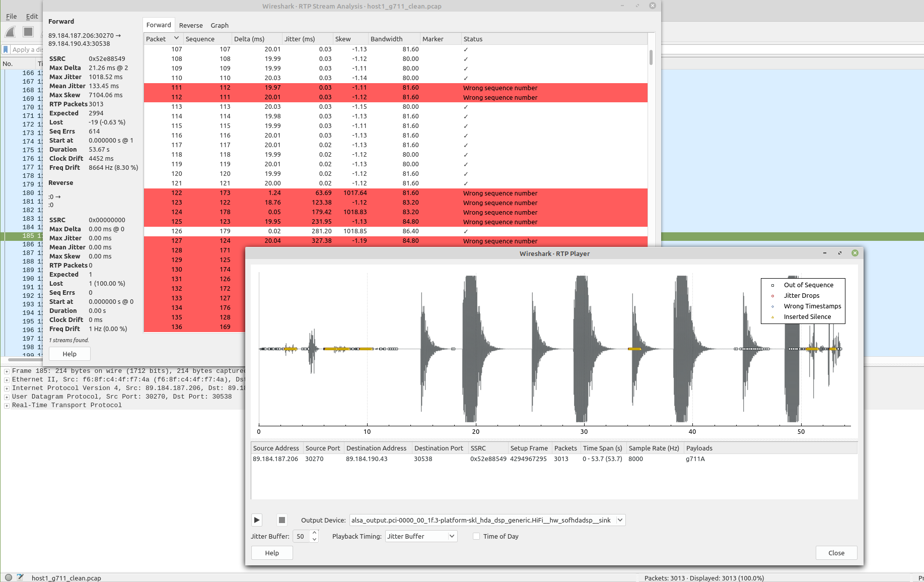924x582 pixels.
Task: Click the Payloads column header in player
Action: tap(771, 448)
